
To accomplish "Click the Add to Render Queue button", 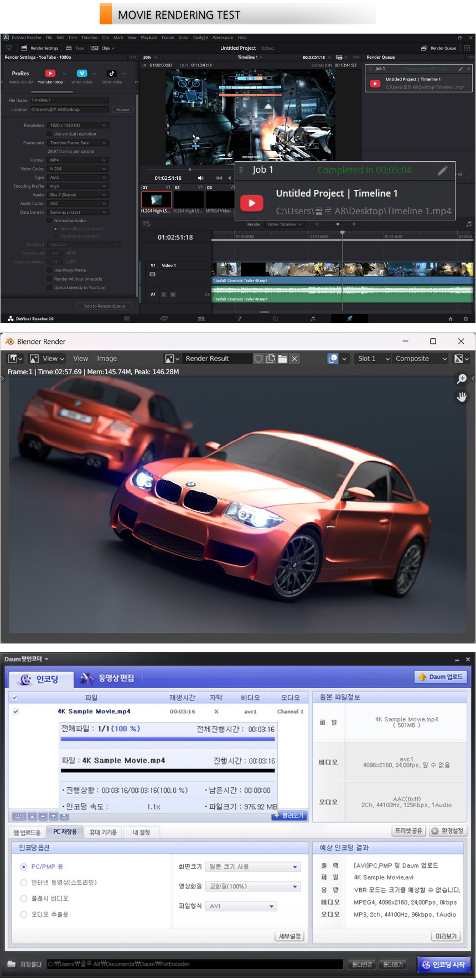I will pyautogui.click(x=104, y=306).
